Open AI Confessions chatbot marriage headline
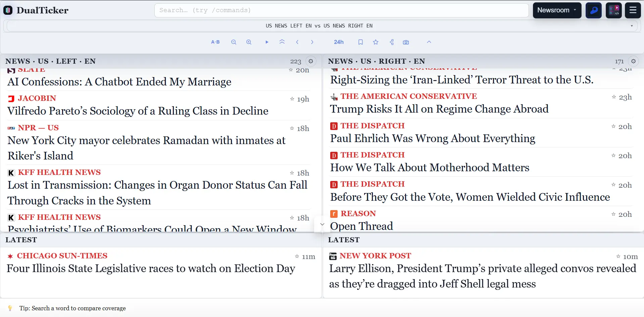Screen dimensions: 644x317 click(x=119, y=82)
